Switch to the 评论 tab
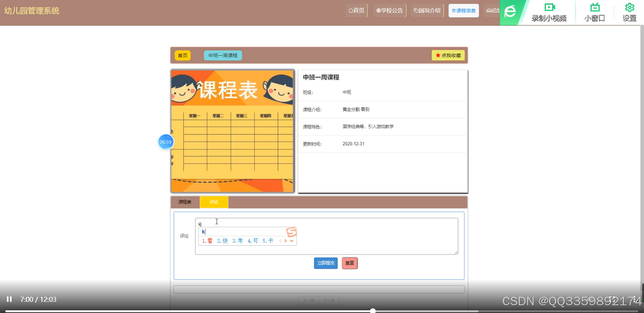 tap(214, 202)
